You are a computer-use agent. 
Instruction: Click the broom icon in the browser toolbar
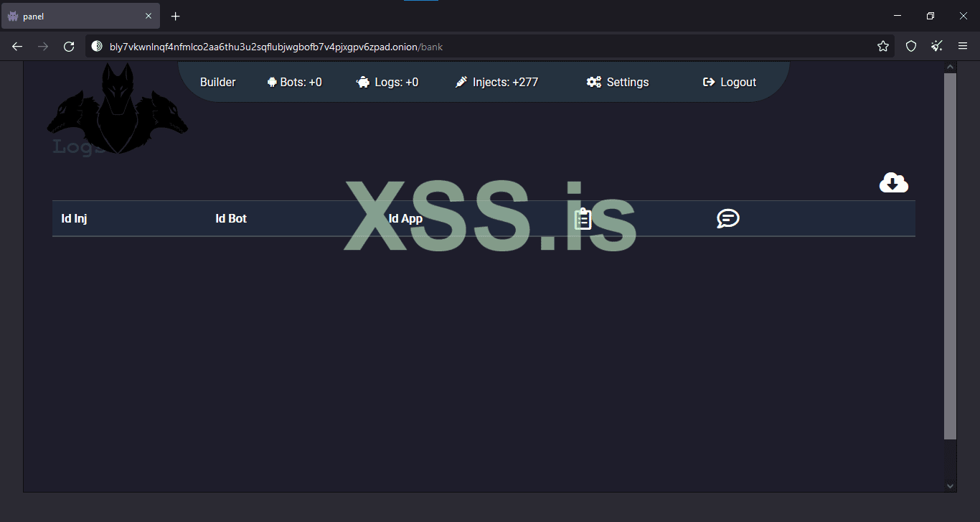[937, 47]
